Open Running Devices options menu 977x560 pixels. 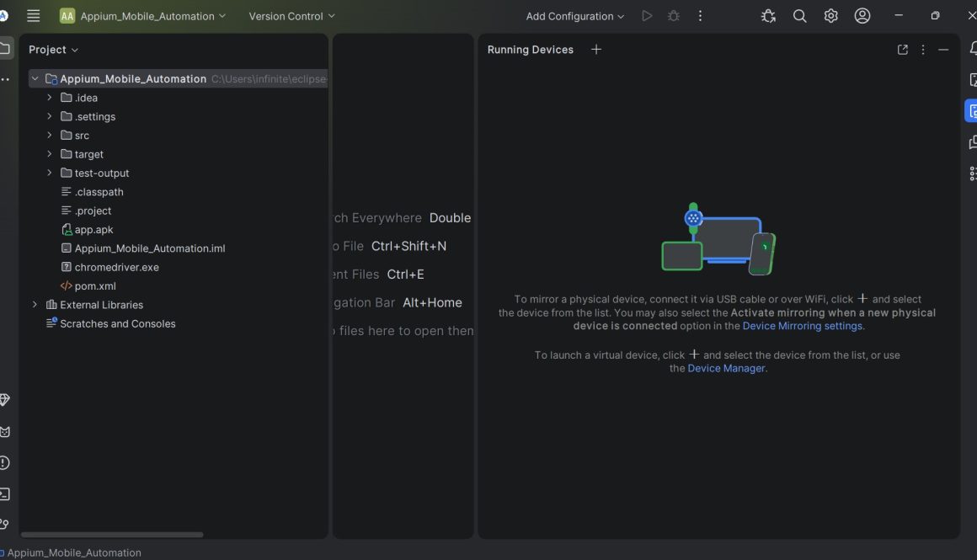(923, 50)
